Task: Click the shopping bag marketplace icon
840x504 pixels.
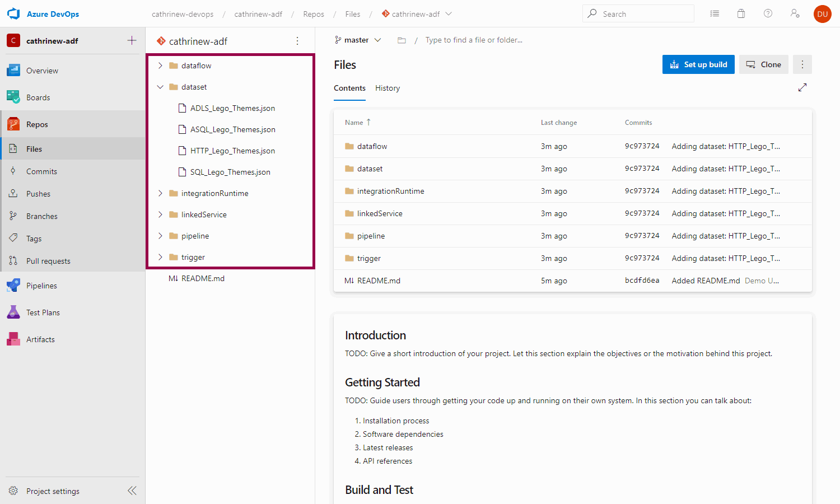Action: click(741, 14)
